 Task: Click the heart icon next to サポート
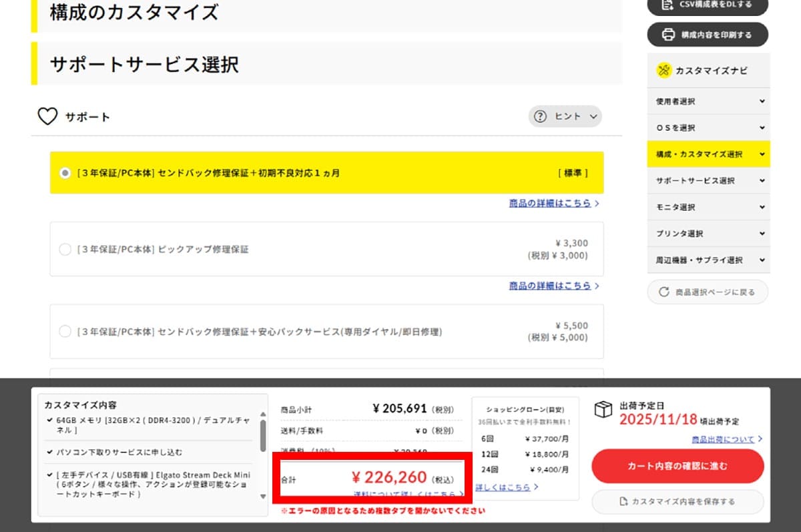point(47,115)
